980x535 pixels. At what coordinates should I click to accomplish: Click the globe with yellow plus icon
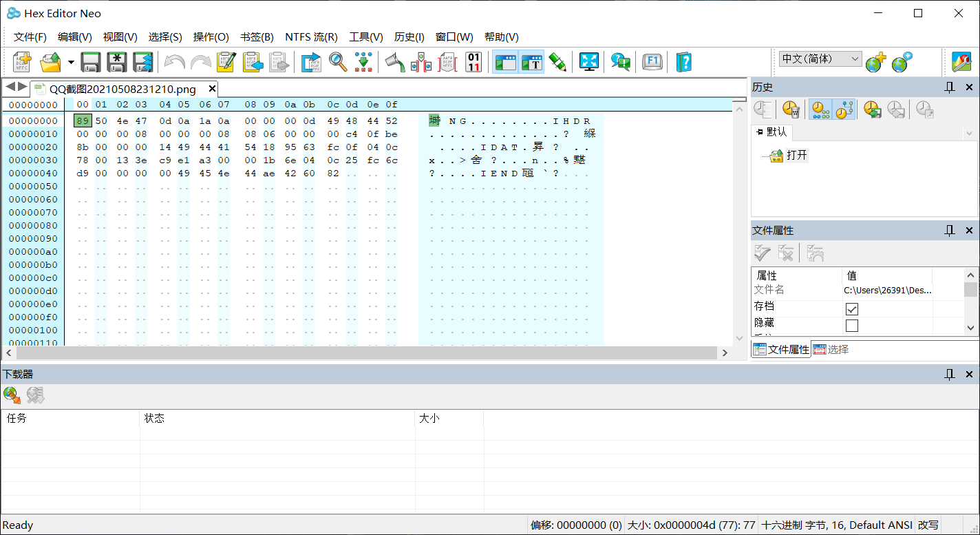[x=875, y=62]
